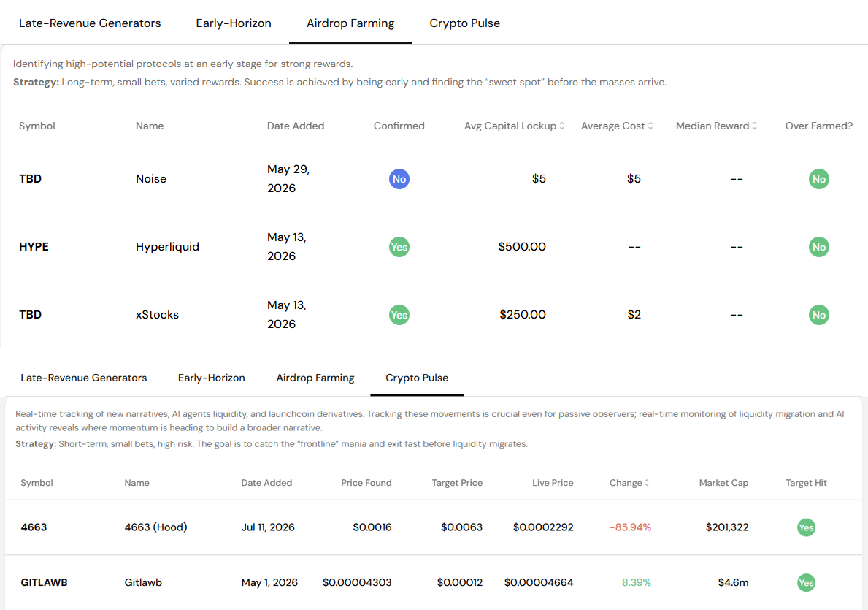Viewport: 868px width, 610px height.
Task: Click the May 1, 2026 date
Action: [x=269, y=582]
